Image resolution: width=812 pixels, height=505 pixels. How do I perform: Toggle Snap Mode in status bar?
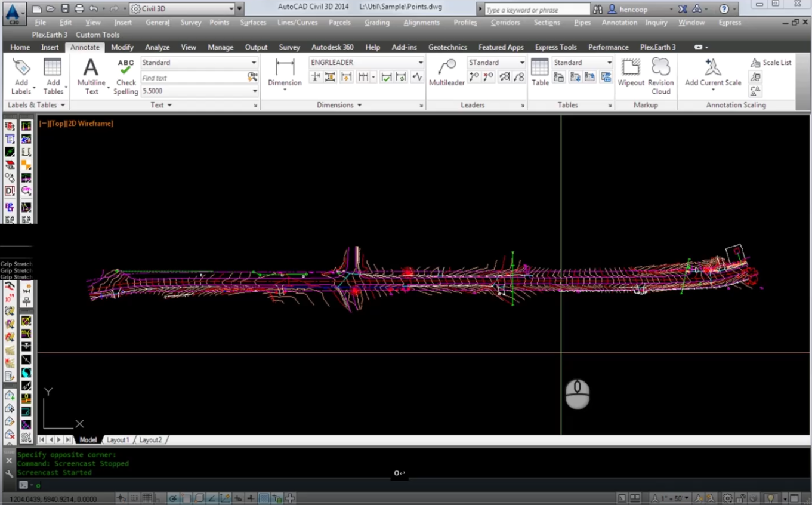coord(134,498)
